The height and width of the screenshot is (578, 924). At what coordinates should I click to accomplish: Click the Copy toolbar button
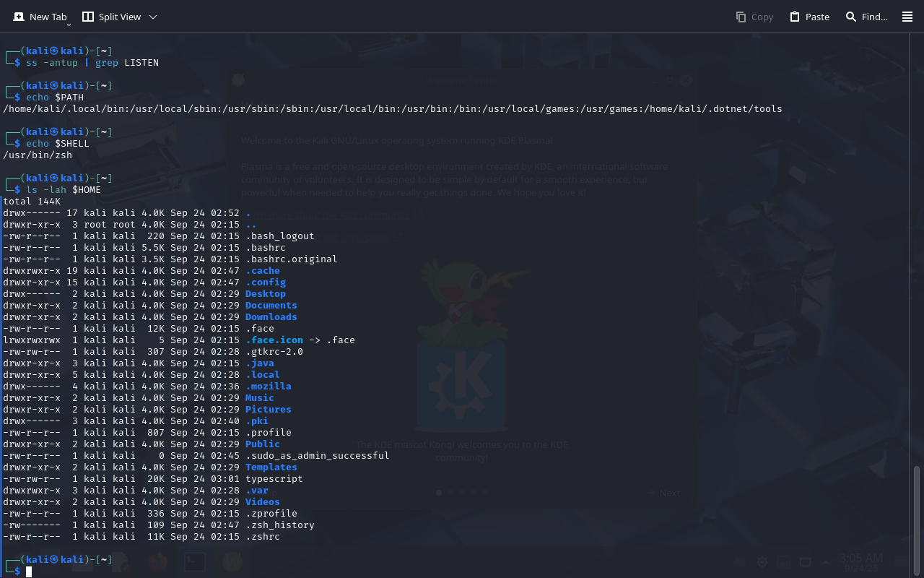[x=754, y=17]
